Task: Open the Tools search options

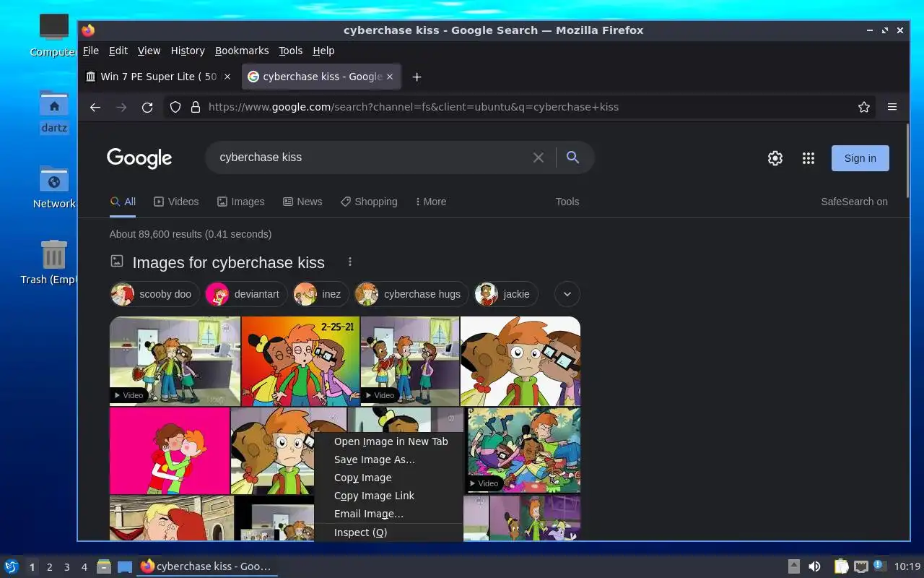Action: click(x=567, y=202)
